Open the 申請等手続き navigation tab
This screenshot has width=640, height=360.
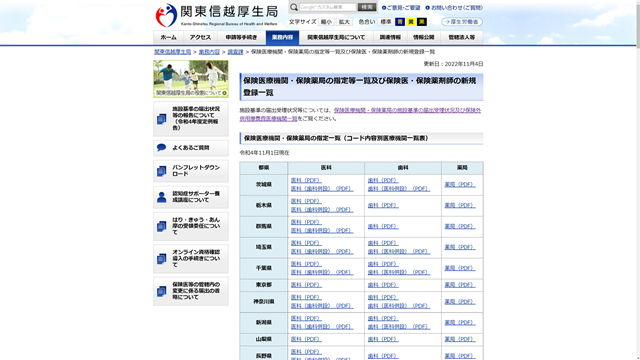click(x=241, y=37)
